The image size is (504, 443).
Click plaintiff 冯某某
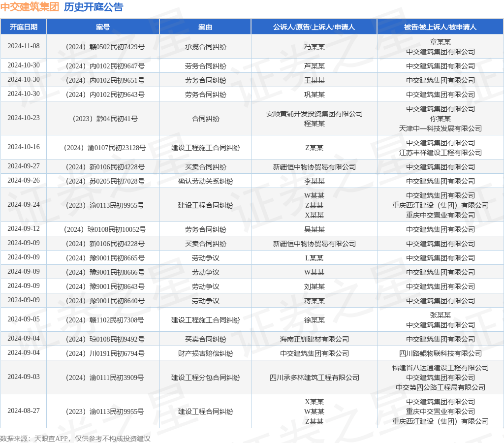pyautogui.click(x=315, y=47)
